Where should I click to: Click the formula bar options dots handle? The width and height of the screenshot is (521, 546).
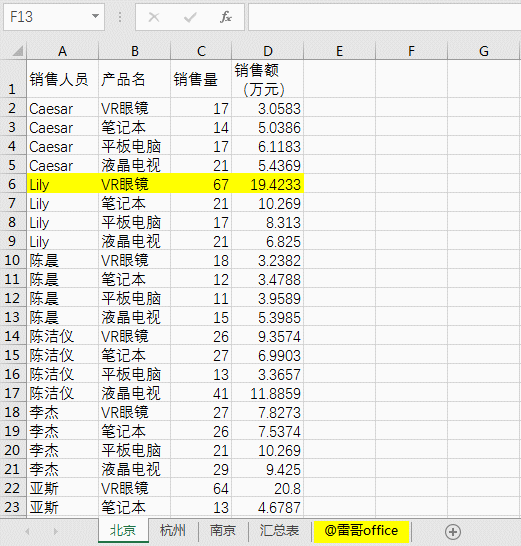click(x=120, y=17)
